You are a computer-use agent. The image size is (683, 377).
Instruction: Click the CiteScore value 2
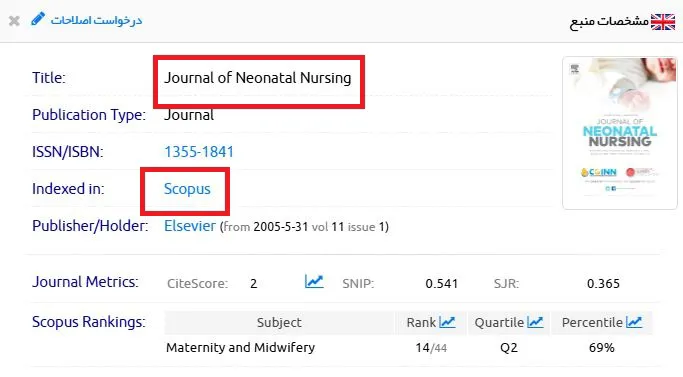coord(254,284)
